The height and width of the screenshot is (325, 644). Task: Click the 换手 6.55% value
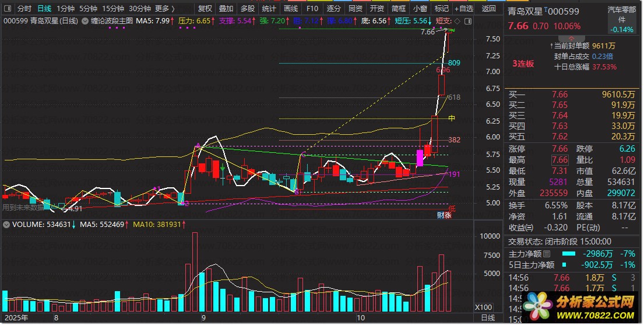coord(556,205)
